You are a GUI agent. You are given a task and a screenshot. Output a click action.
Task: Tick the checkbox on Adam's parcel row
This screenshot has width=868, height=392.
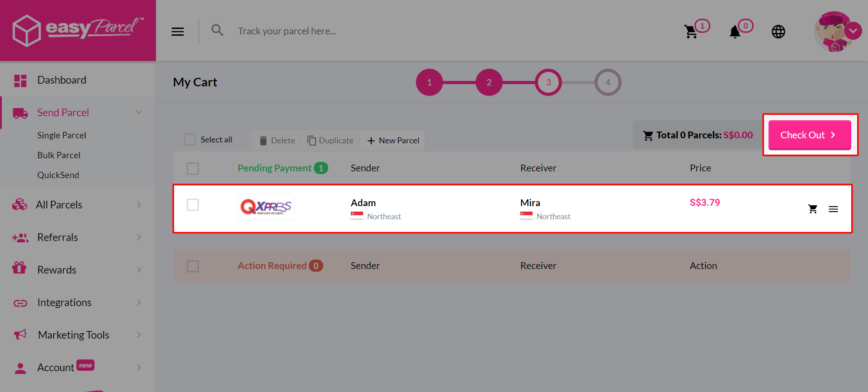point(193,205)
